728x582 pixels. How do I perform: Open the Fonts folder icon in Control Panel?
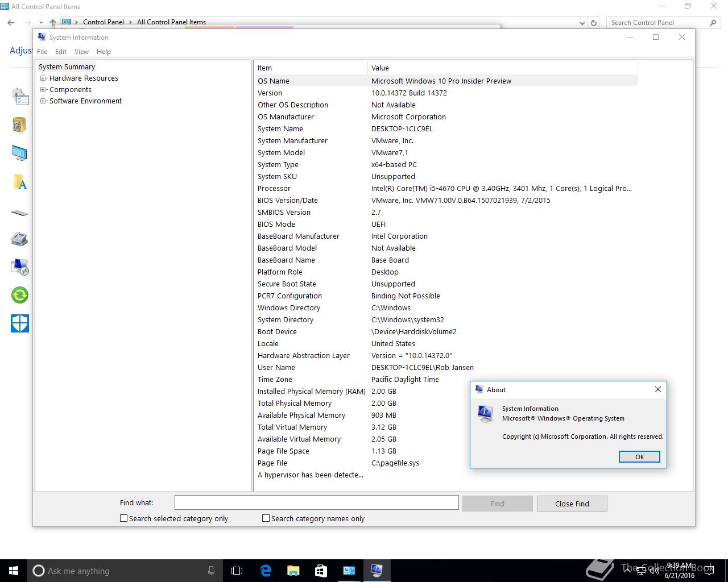pyautogui.click(x=20, y=182)
